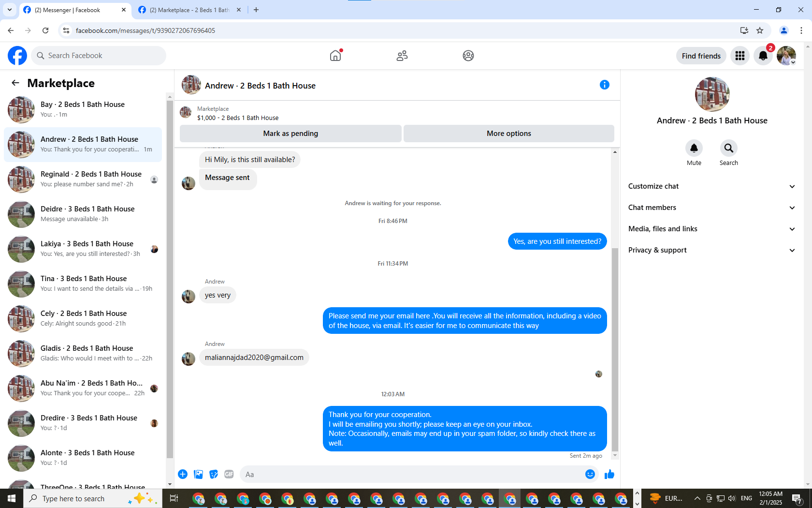Image resolution: width=812 pixels, height=508 pixels.
Task: Open the Reginald 2 Beds 1 Bath chat
Action: [x=83, y=179]
